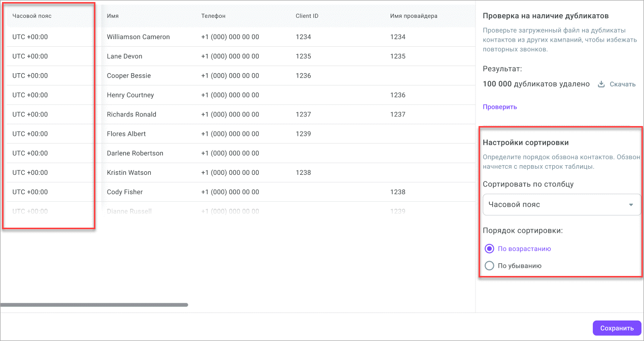Click the Имя провайдера column header
The width and height of the screenshot is (644, 341).
413,16
